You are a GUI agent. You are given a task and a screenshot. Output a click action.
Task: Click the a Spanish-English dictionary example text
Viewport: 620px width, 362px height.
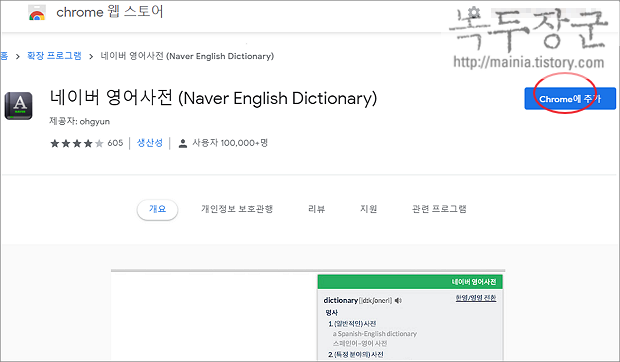375,334
